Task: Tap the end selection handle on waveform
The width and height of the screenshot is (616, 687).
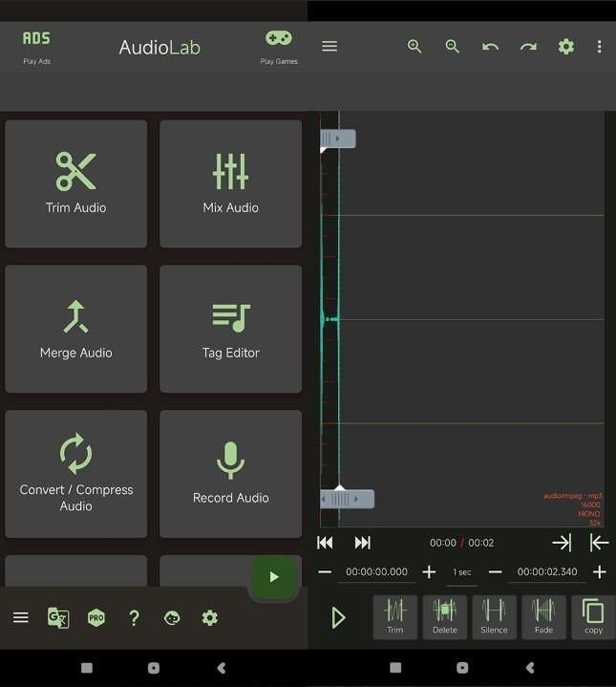Action: click(x=348, y=499)
